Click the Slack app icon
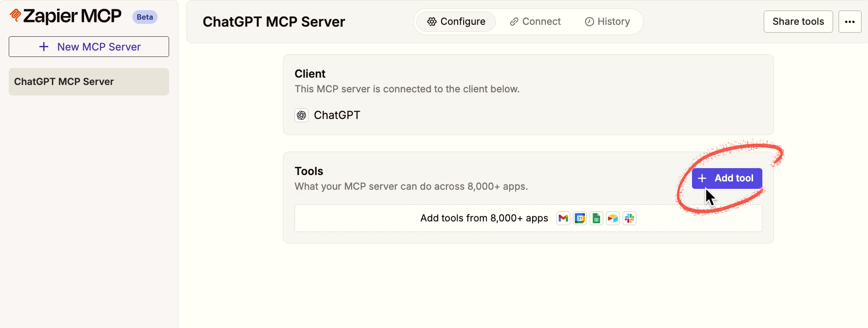This screenshot has width=868, height=328. [630, 218]
